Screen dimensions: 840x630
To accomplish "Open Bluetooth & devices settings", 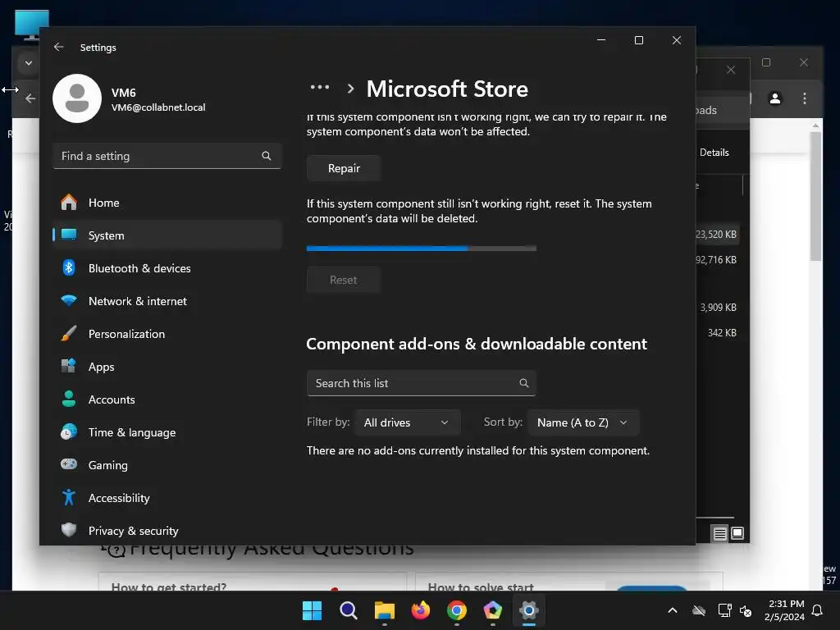I will tap(167, 268).
